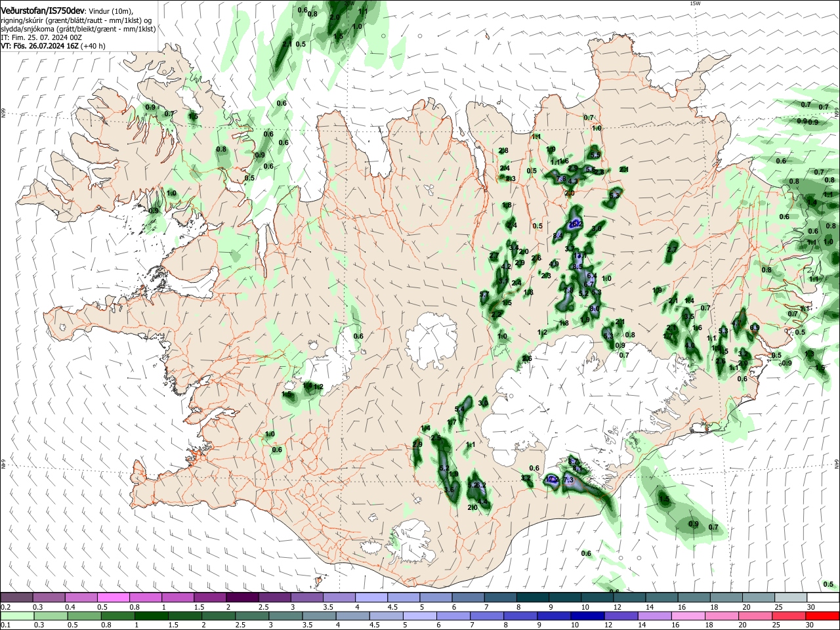Click the 'rigning/skúrir' legend description line
This screenshot has height=630, width=840.
pyautogui.click(x=77, y=20)
